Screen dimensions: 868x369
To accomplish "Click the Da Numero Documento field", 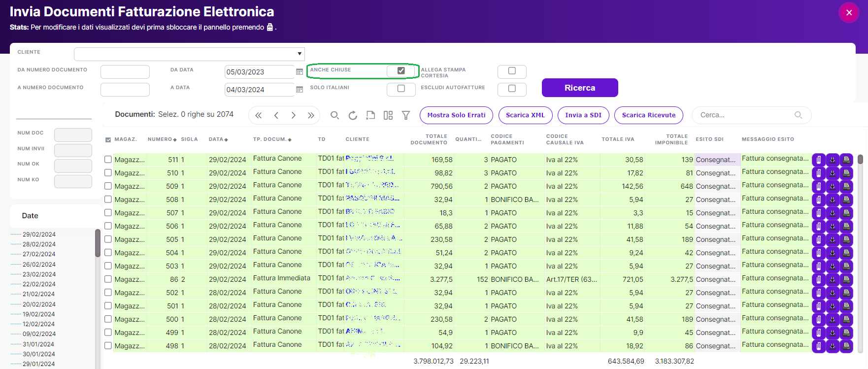I will pyautogui.click(x=125, y=72).
